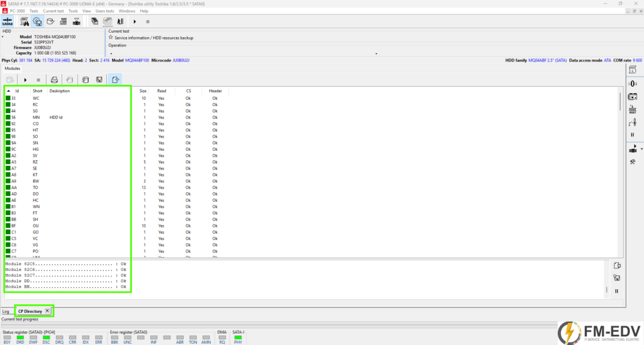The width and height of the screenshot is (644, 345).
Task: Select module row C7 PO
Action: [117, 251]
